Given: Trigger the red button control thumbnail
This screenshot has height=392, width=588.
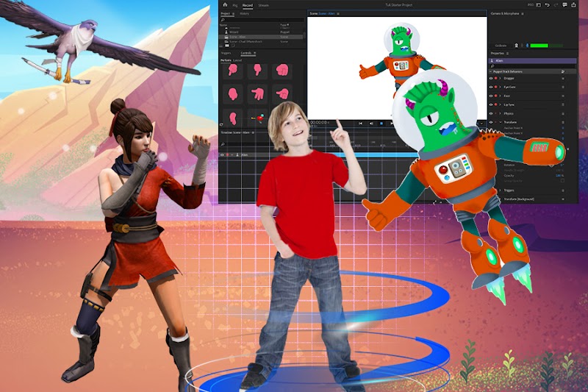Looking at the screenshot, I should [257, 118].
